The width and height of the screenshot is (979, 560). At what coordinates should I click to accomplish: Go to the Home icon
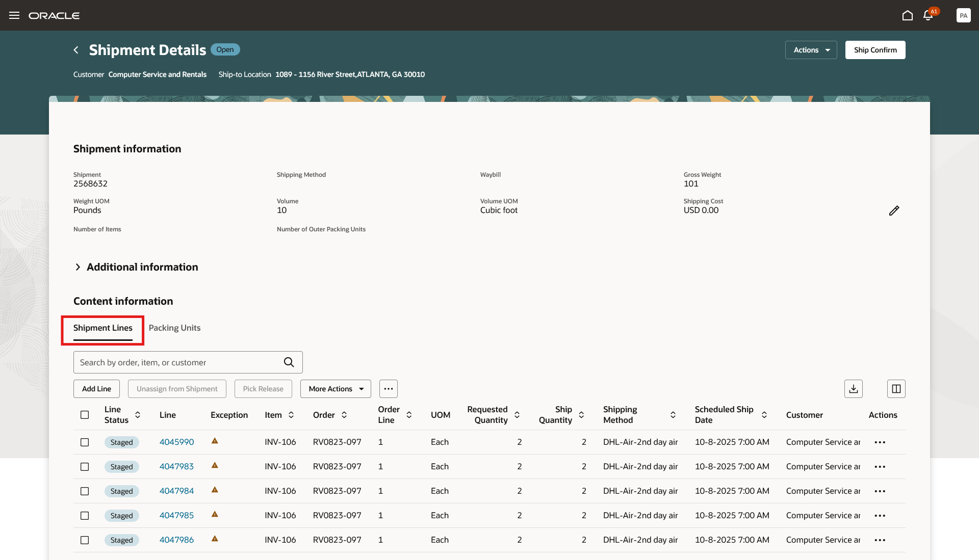[907, 15]
